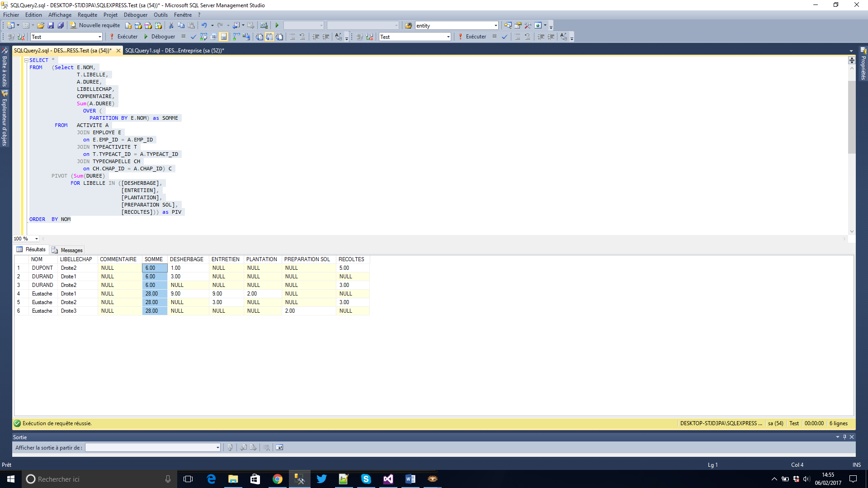Open the activity monitor icon
The image size is (868, 488).
pos(264,26)
